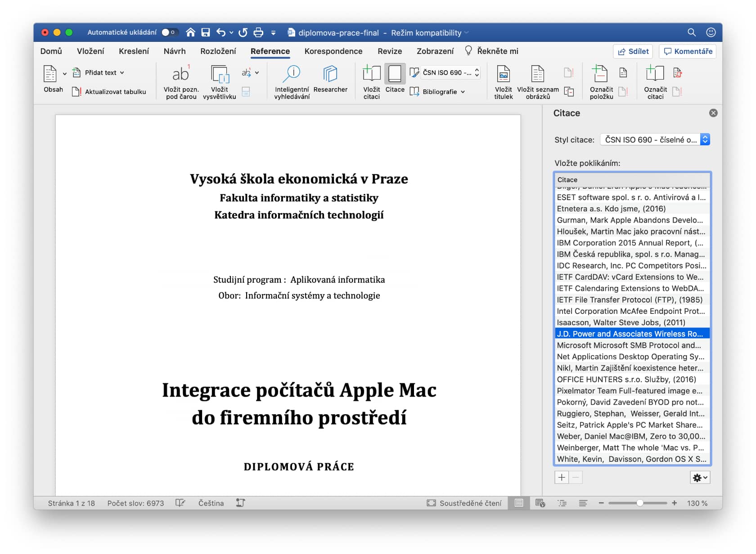The width and height of the screenshot is (756, 554).
Task: Click the Home icon in title bar
Action: point(190,32)
